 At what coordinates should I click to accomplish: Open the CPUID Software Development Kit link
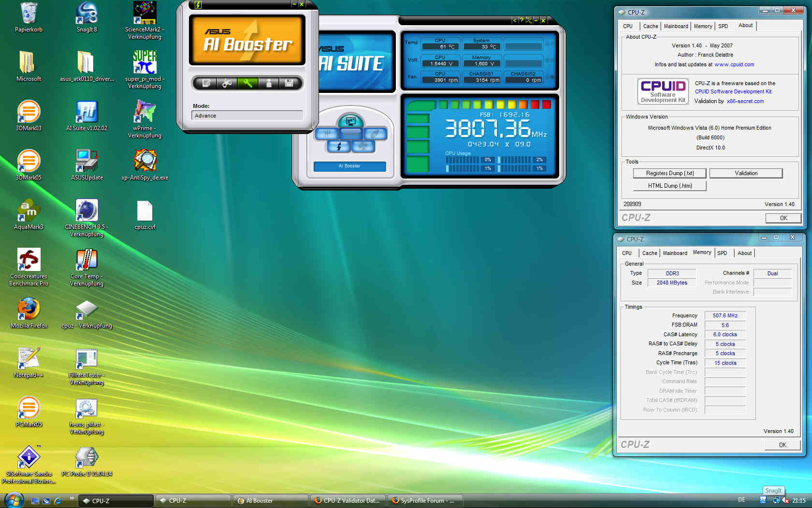point(733,91)
